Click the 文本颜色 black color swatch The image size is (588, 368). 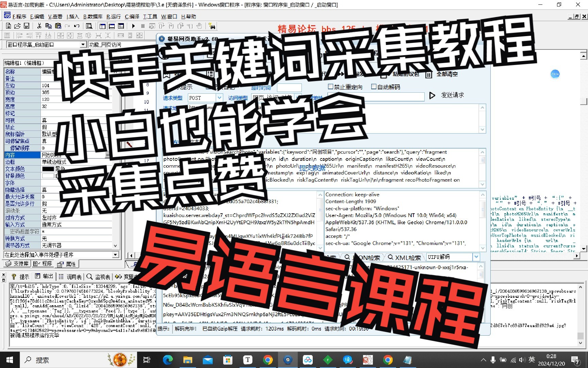coord(48,169)
